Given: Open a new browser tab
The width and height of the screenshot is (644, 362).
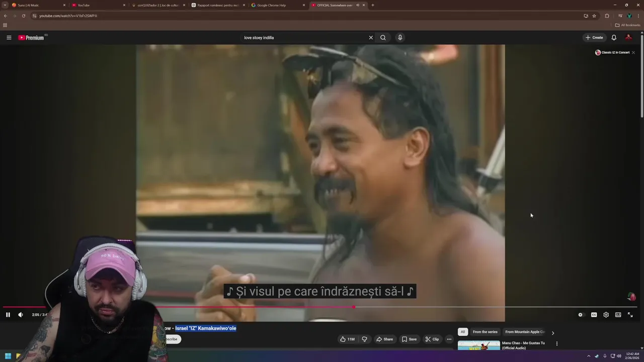Looking at the screenshot, I should [372, 5].
